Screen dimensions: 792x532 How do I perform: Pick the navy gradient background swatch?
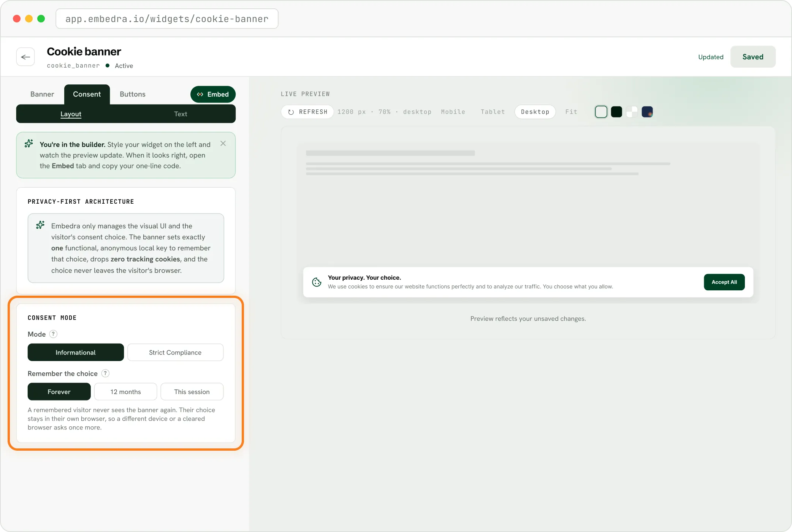click(x=647, y=112)
